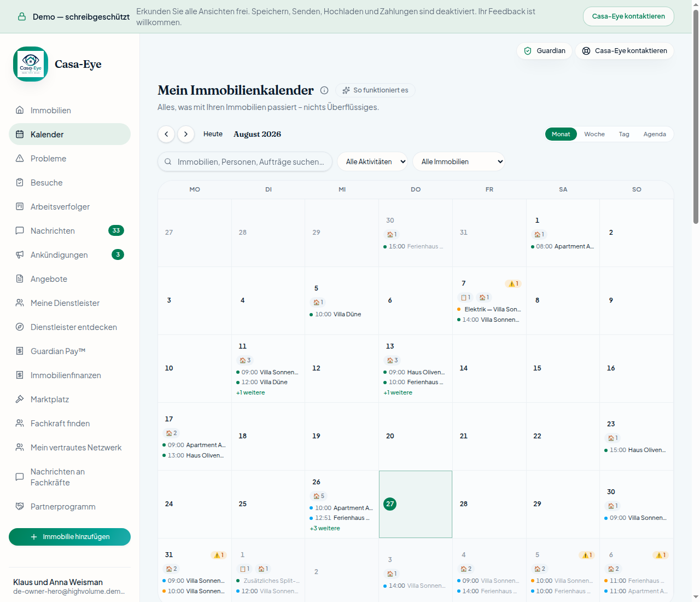Go to previous month with left chevron
Viewport: 700px width, 602px height.
coord(166,134)
